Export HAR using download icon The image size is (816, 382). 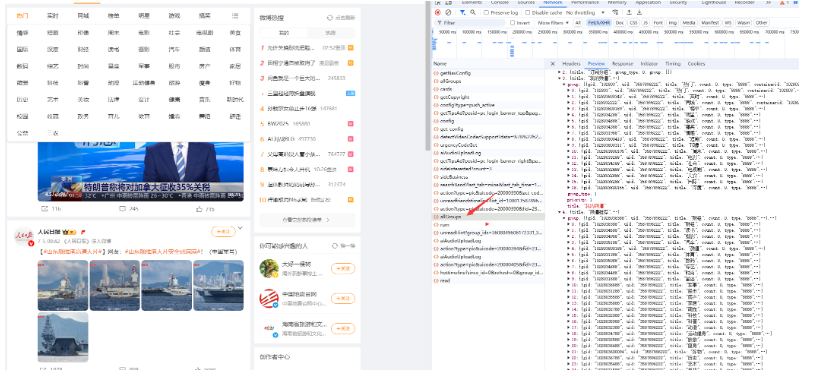pos(639,12)
